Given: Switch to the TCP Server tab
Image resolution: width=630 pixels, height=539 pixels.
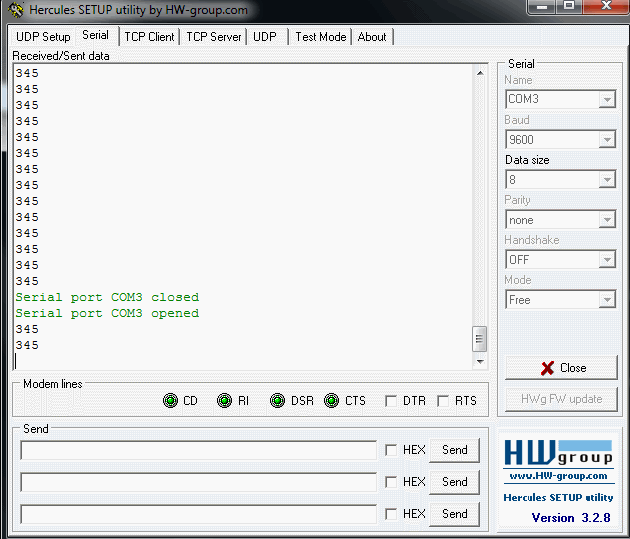Looking at the screenshot, I should [x=213, y=37].
